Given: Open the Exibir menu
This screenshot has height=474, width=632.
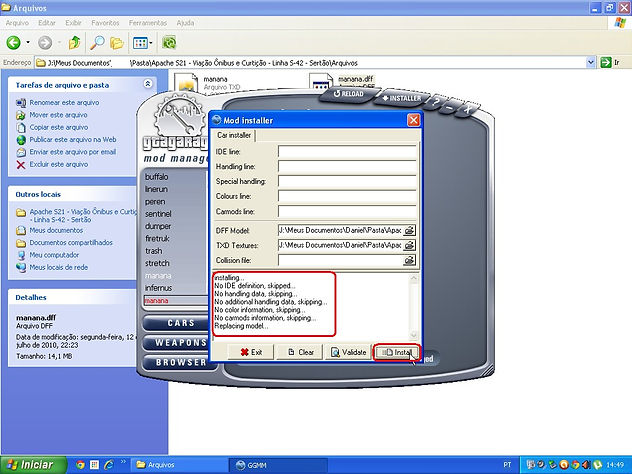Looking at the screenshot, I should 73,23.
